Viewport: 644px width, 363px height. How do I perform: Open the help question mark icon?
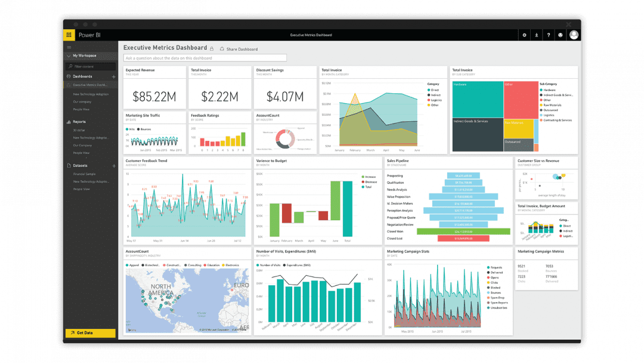(x=549, y=35)
